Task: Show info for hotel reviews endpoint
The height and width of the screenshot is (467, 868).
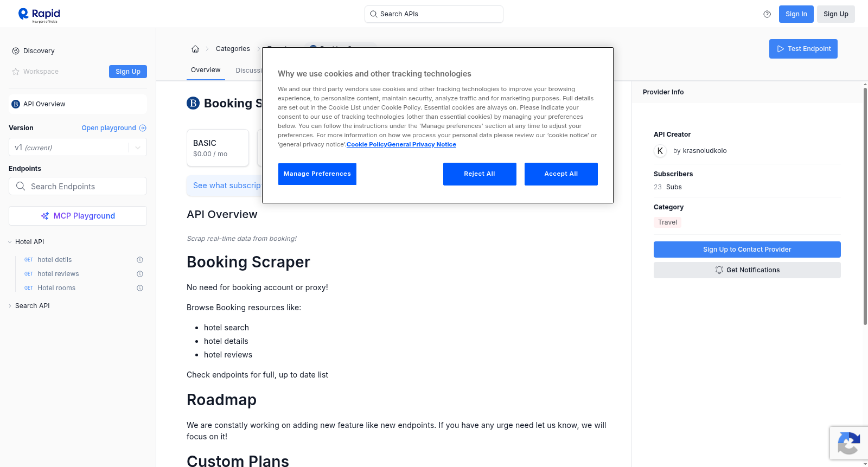Action: point(140,274)
